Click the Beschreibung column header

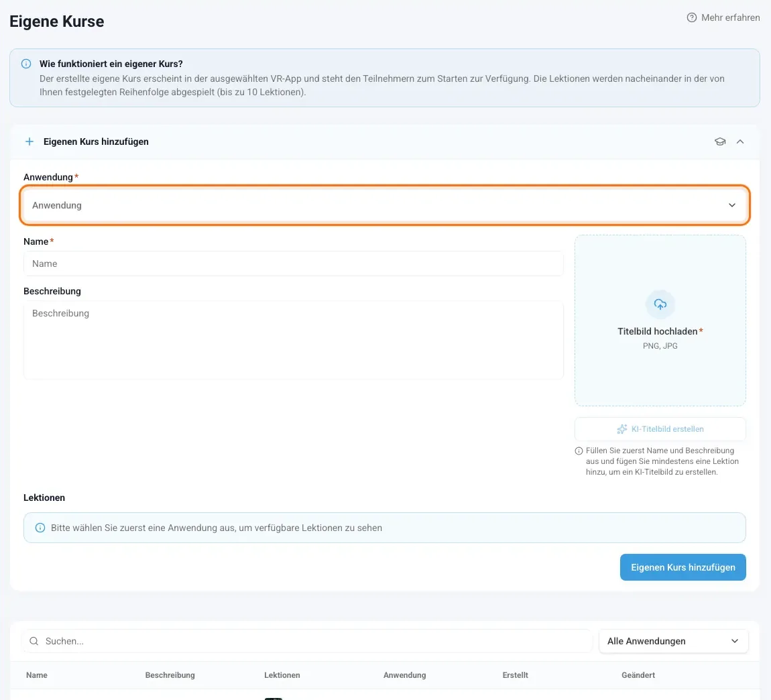[x=170, y=675]
